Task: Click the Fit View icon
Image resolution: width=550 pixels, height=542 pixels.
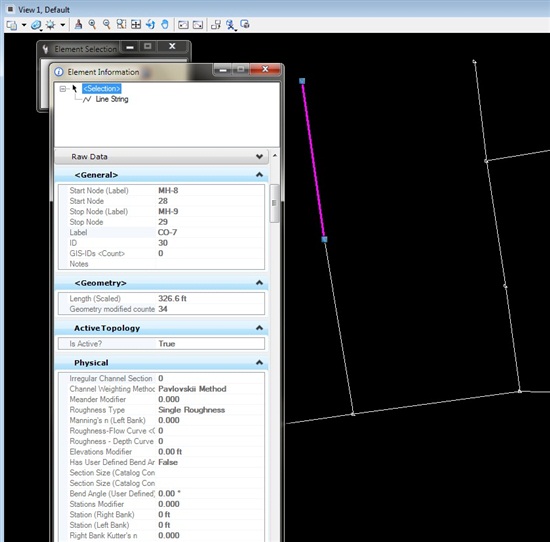Action: (136, 25)
